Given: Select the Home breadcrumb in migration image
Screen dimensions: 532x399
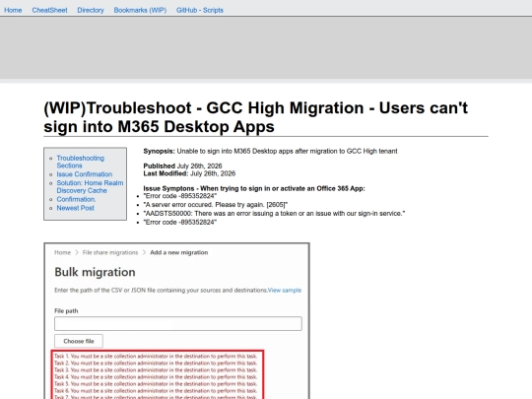Looking at the screenshot, I should click(x=62, y=252).
